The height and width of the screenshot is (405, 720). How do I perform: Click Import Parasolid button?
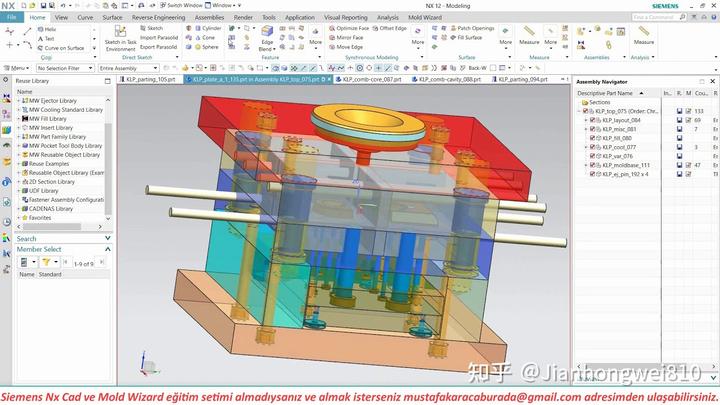point(159,38)
